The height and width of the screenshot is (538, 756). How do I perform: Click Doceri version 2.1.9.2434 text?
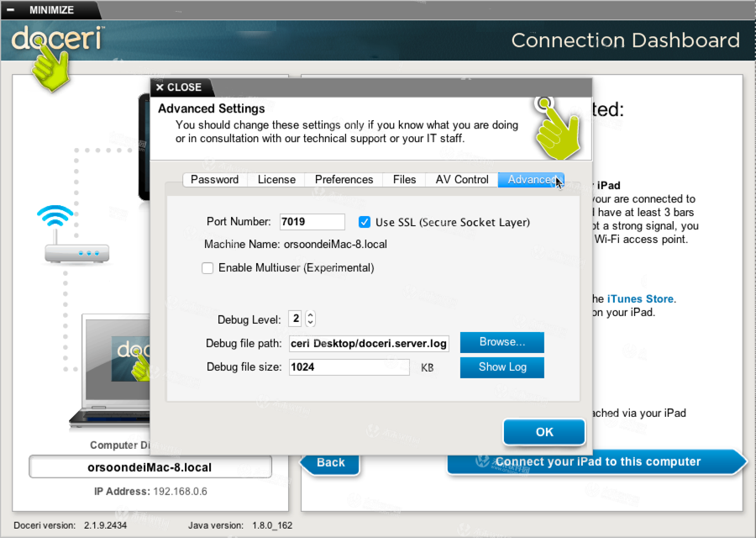click(x=70, y=525)
